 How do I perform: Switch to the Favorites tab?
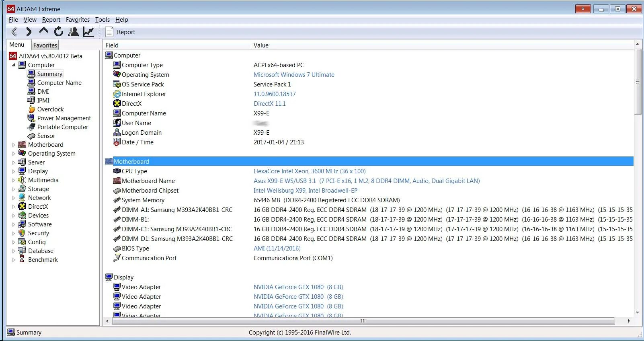tap(45, 45)
